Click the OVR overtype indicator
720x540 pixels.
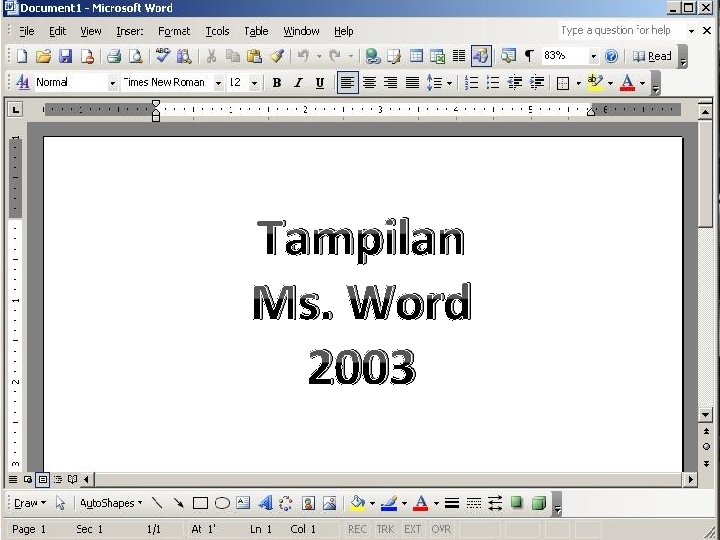pyautogui.click(x=441, y=529)
